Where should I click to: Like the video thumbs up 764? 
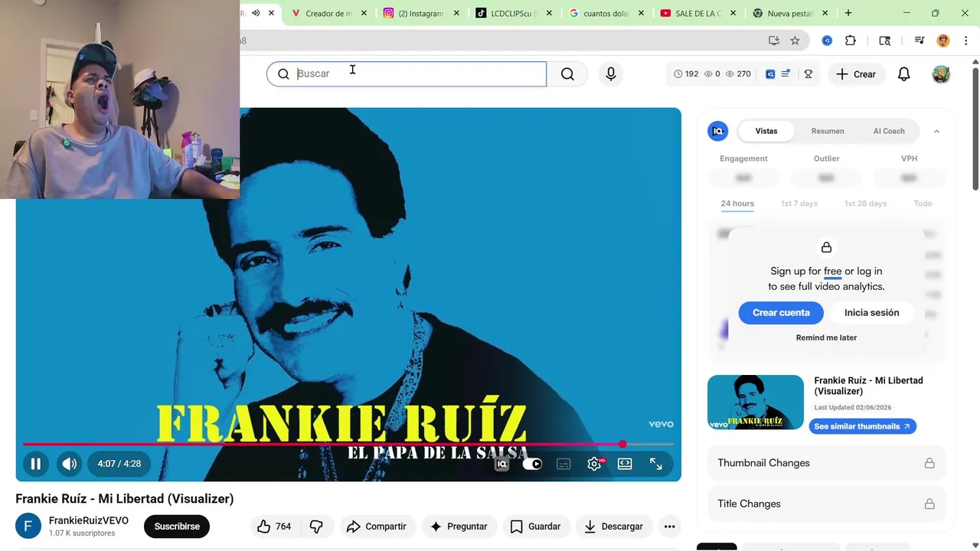click(x=274, y=527)
